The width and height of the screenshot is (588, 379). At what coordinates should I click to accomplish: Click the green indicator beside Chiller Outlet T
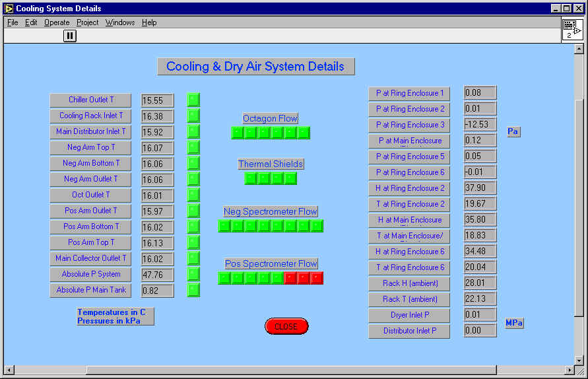point(193,100)
